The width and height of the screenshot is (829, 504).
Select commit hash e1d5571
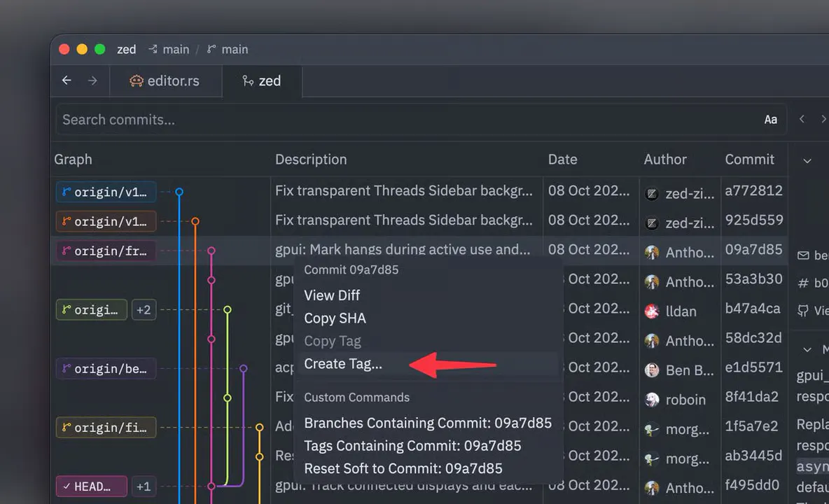pyautogui.click(x=753, y=367)
